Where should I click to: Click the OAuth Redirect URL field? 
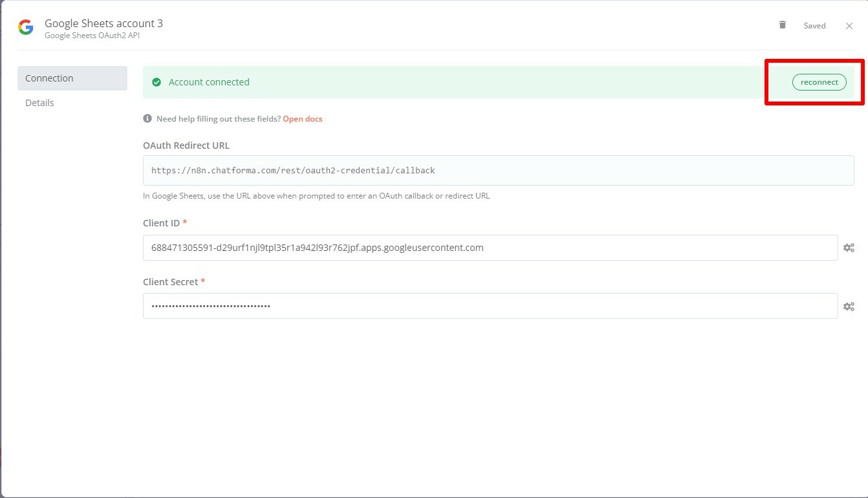tap(498, 171)
